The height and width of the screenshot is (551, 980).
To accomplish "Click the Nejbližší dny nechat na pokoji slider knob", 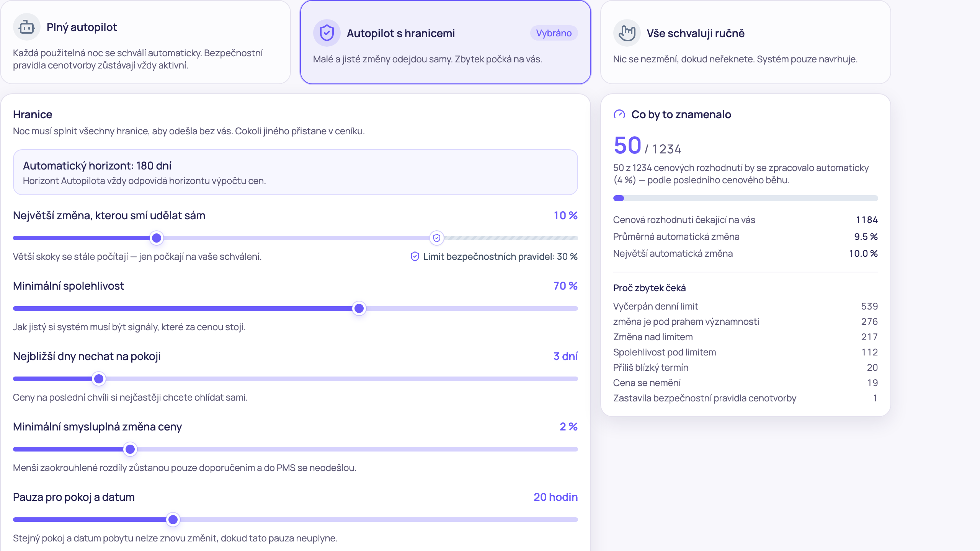I will click(99, 379).
